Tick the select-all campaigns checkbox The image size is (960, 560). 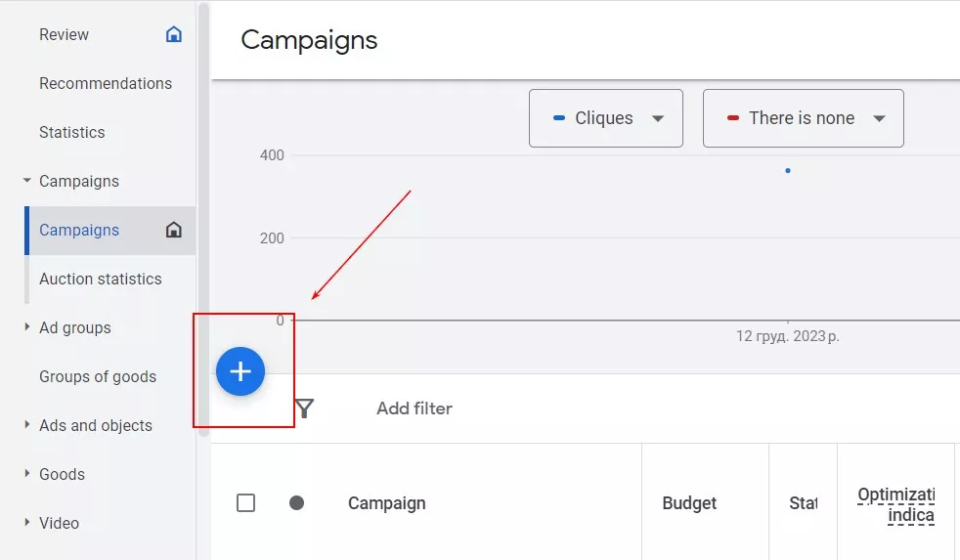coord(246,502)
